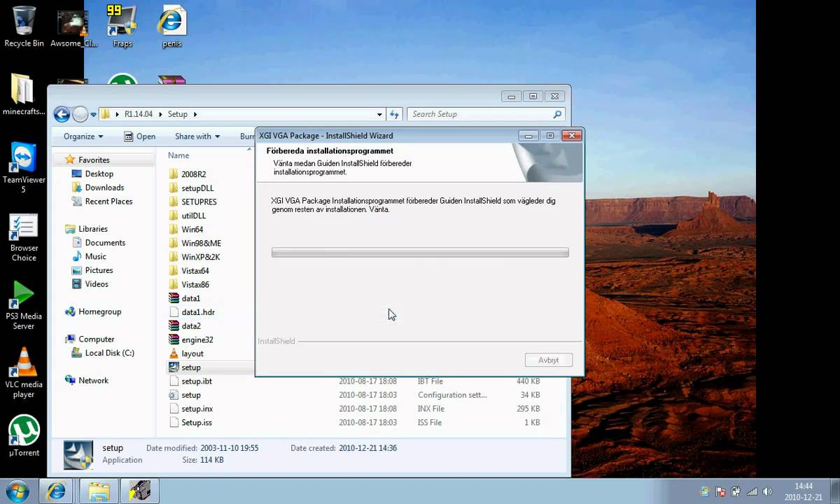This screenshot has height=504, width=840.
Task: Open the power plug tray icon
Action: click(735, 491)
